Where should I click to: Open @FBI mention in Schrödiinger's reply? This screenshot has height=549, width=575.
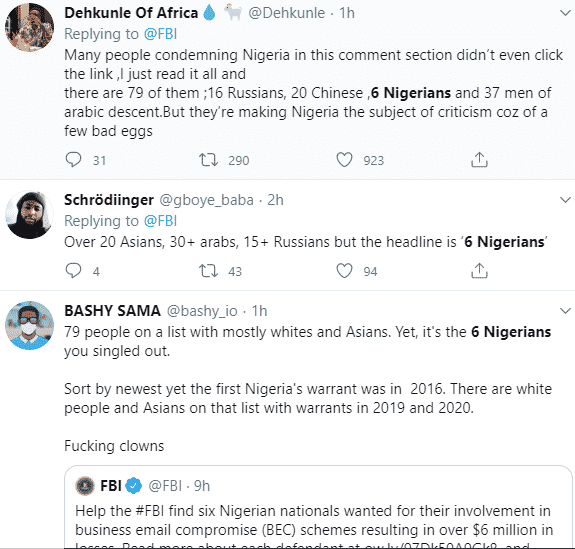160,221
